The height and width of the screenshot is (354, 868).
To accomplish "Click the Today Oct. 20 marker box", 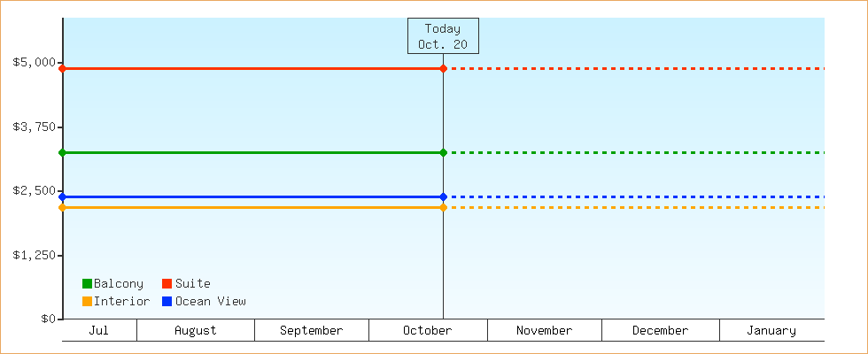I will 443,36.
